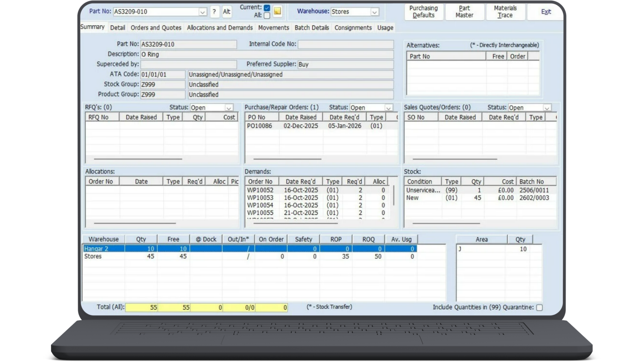644x362 pixels.
Task: Open the yellow notes icon near Current checkbox
Action: (x=277, y=11)
